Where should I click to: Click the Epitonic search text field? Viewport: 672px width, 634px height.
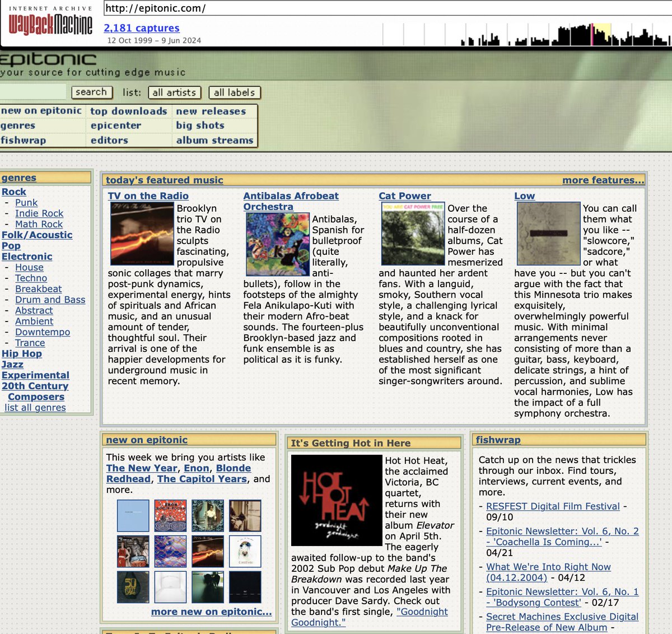(32, 92)
